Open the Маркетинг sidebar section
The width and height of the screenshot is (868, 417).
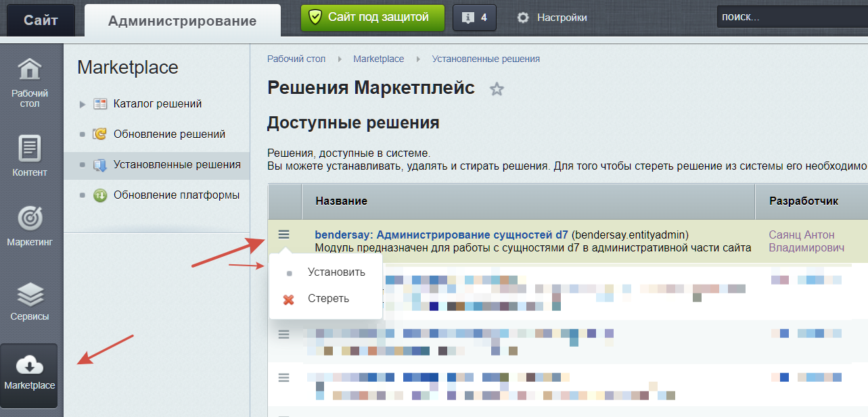pyautogui.click(x=30, y=226)
